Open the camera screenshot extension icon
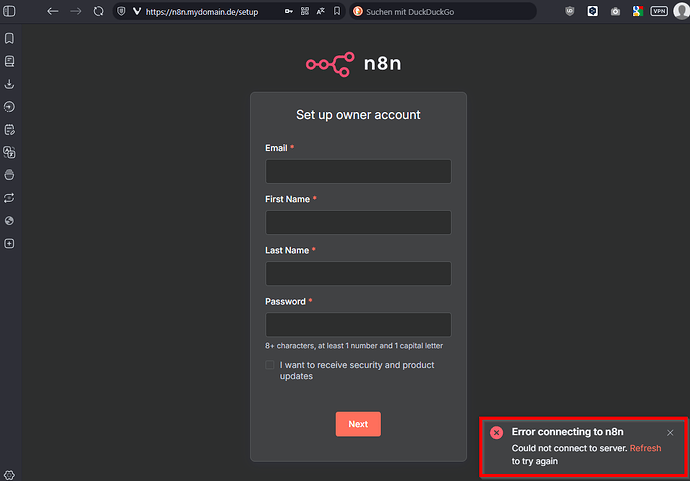This screenshot has width=690, height=481. coord(615,11)
